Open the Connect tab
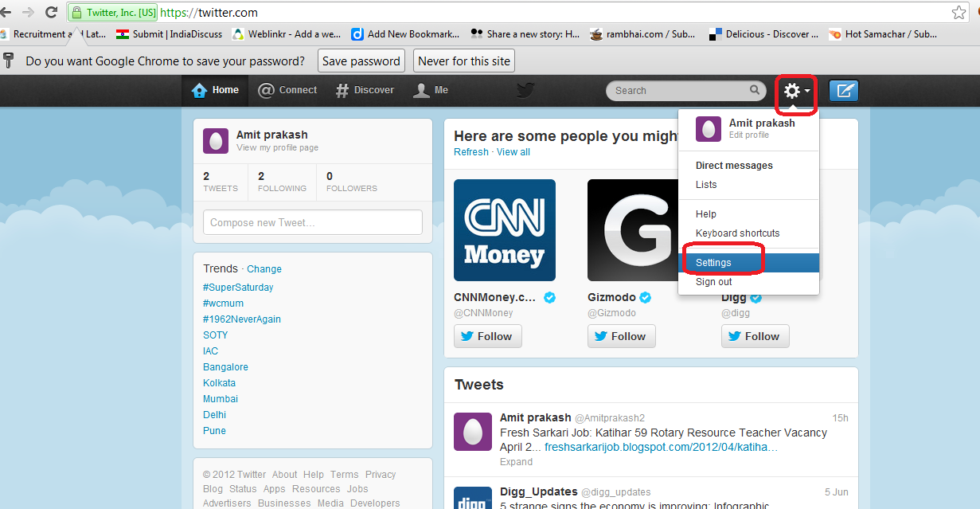The width and height of the screenshot is (980, 509). [287, 91]
